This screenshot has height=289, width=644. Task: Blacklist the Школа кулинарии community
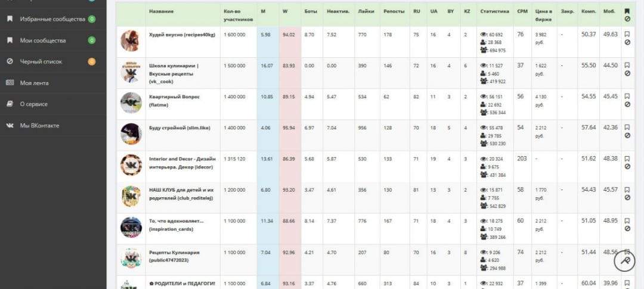coord(627,73)
